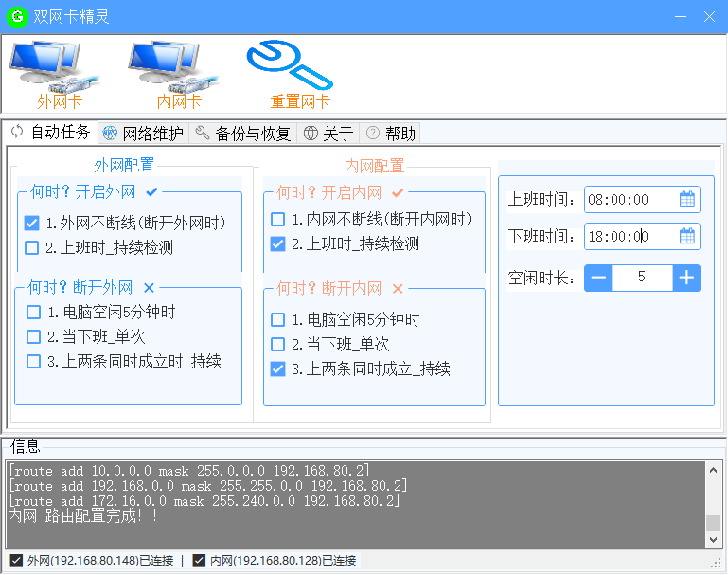Open calendar picker for 上班时间
Image resolution: width=728 pixels, height=575 pixels.
687,199
